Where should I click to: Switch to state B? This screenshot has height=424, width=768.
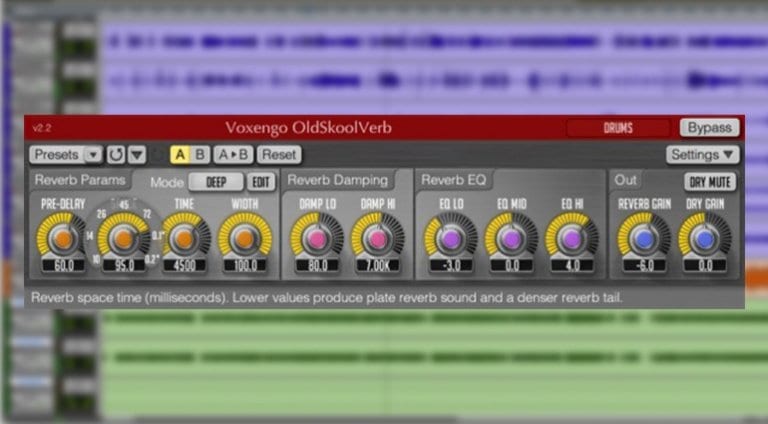click(x=200, y=155)
